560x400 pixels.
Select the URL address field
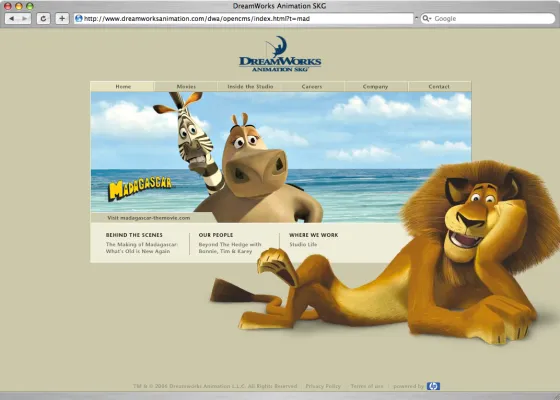tap(244, 19)
